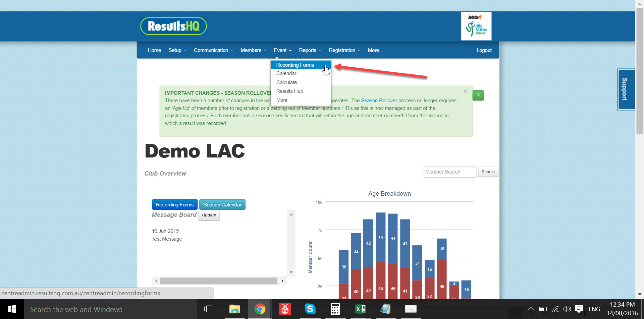644x319 pixels.
Task: Click message board right scroll arrow
Action: click(282, 281)
